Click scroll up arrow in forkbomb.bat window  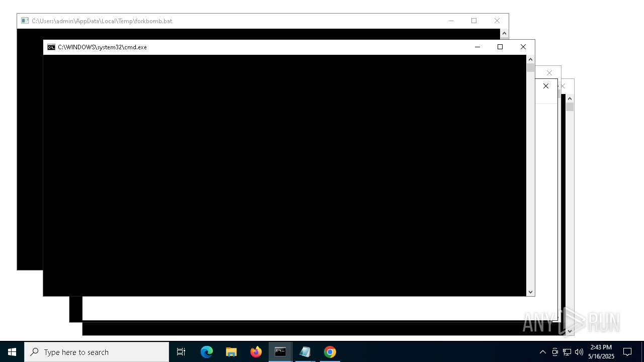click(504, 33)
